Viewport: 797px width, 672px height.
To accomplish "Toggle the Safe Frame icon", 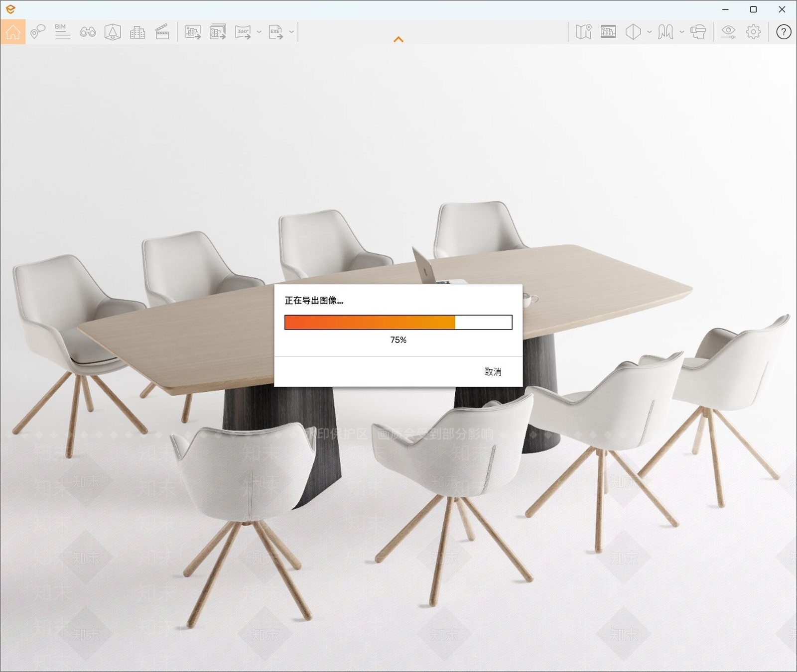I will [x=608, y=32].
